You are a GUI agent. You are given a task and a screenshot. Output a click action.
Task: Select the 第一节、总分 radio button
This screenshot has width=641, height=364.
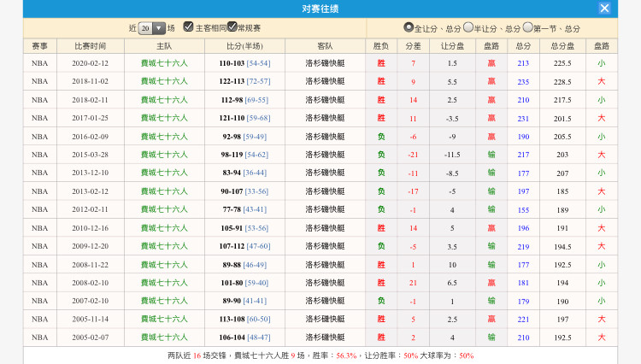point(528,27)
